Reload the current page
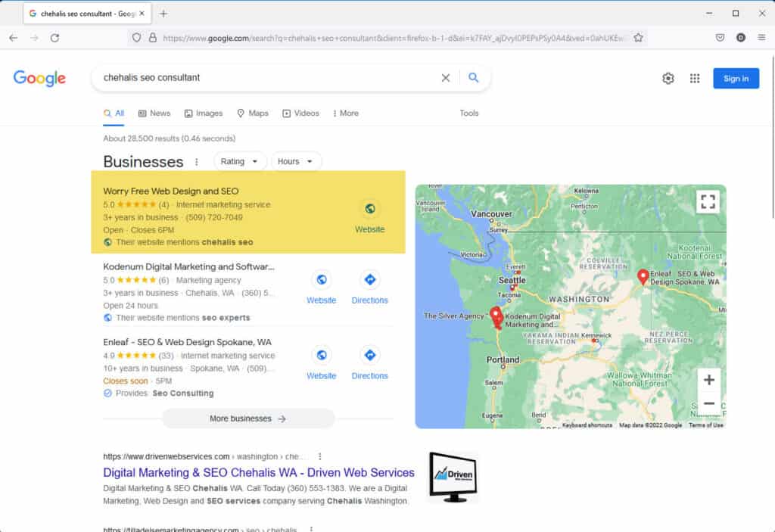 [x=54, y=38]
